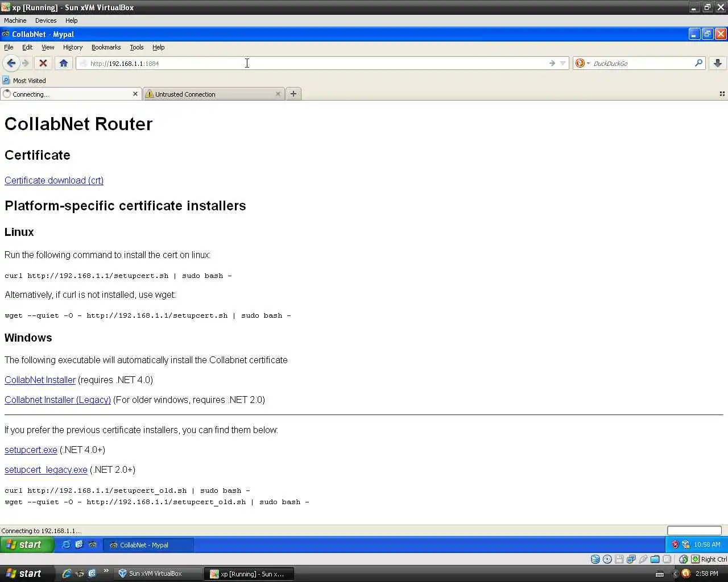Screen dimensions: 728x582
Task: Click the orange host tray icon
Action: (x=685, y=573)
